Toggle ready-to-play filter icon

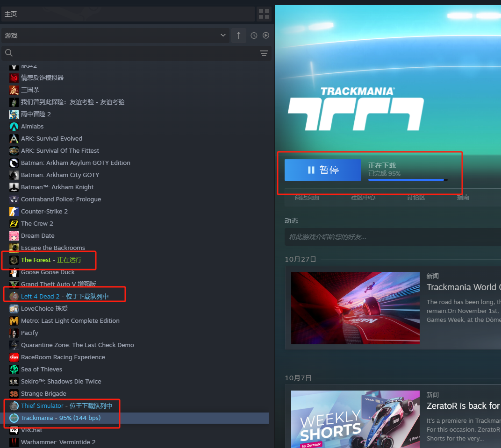[266, 36]
